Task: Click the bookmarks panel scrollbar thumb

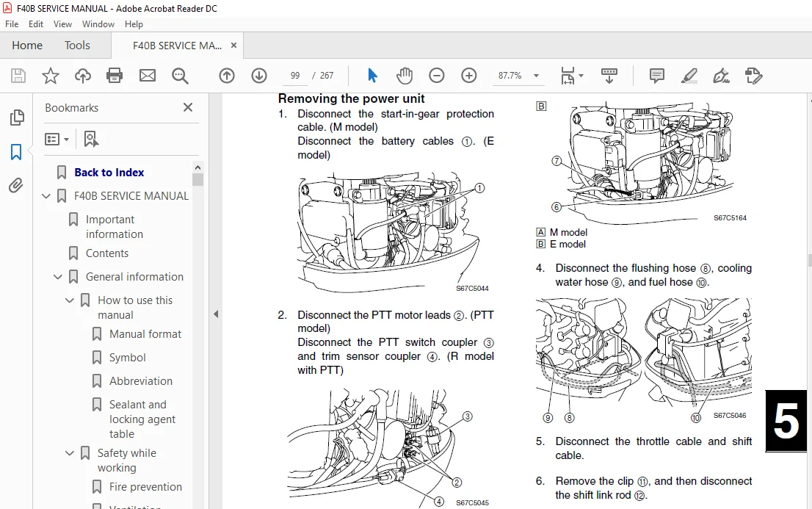Action: pos(197,179)
